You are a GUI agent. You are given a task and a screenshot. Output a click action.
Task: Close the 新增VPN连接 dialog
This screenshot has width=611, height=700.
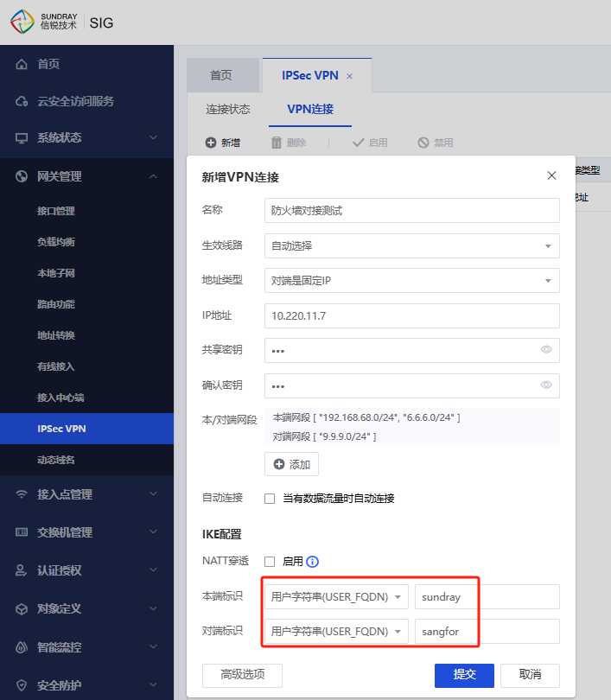point(551,175)
